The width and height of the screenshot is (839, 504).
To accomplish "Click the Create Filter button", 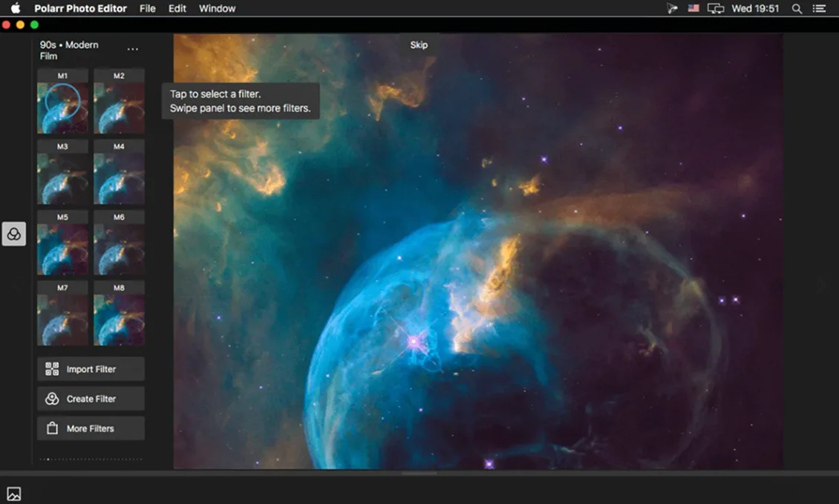I will (91, 399).
